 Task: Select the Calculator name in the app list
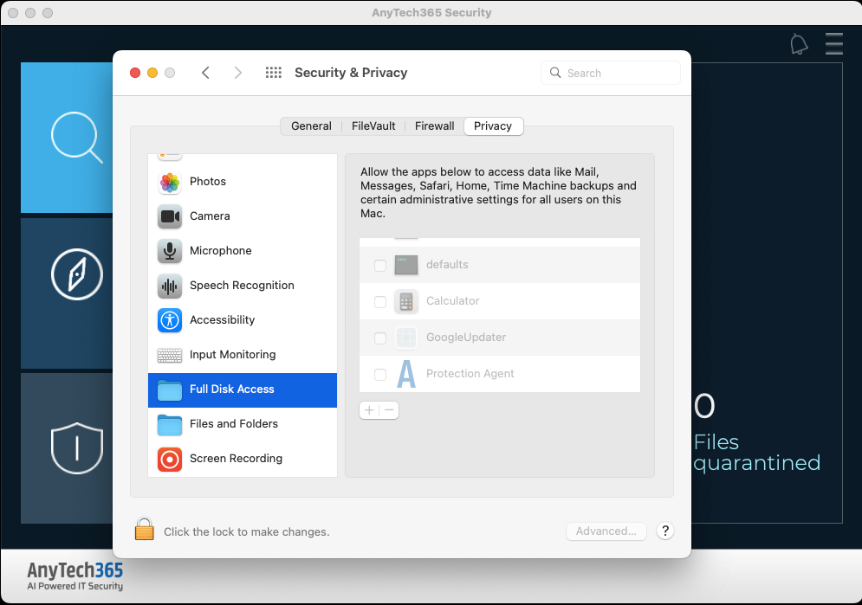(x=452, y=301)
